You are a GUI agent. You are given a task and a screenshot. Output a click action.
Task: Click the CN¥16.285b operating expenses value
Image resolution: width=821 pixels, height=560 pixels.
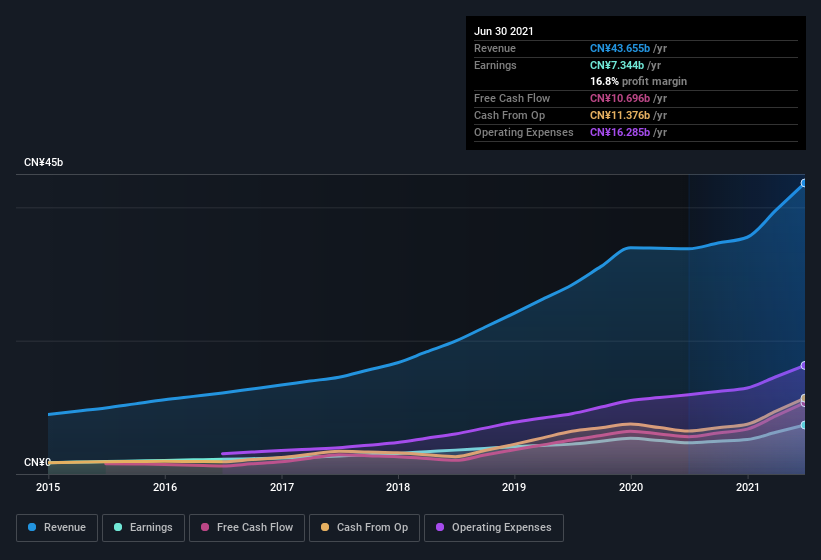(620, 132)
